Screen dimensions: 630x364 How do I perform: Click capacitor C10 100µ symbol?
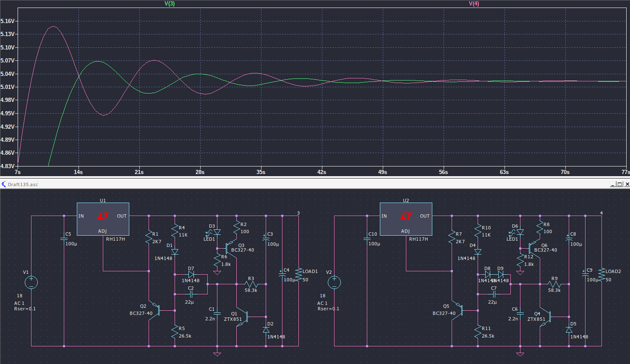click(x=367, y=239)
